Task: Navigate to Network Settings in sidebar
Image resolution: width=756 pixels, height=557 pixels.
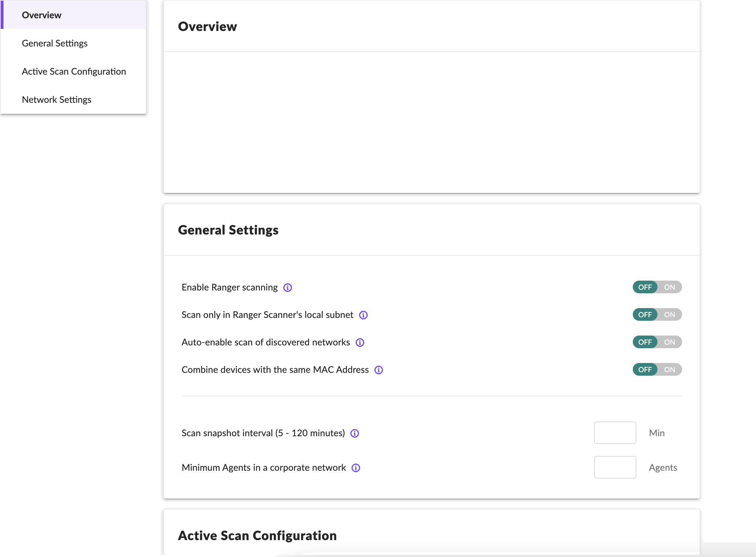Action: point(56,100)
